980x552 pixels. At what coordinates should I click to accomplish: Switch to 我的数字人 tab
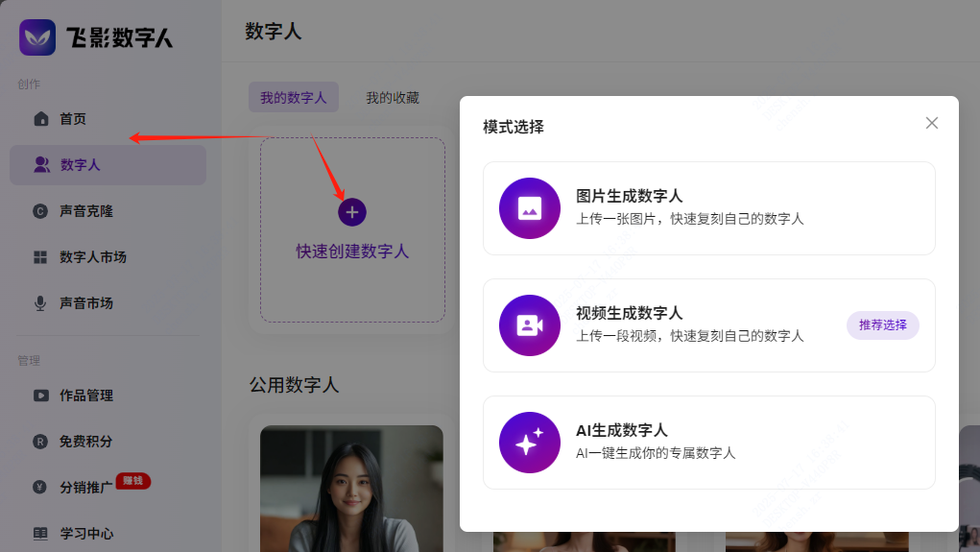coord(294,98)
